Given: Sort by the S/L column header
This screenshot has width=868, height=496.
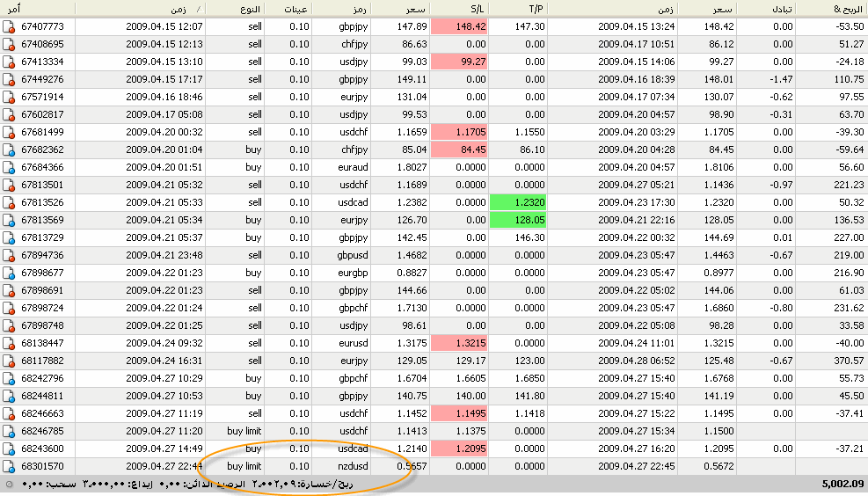Looking at the screenshot, I should pos(457,9).
